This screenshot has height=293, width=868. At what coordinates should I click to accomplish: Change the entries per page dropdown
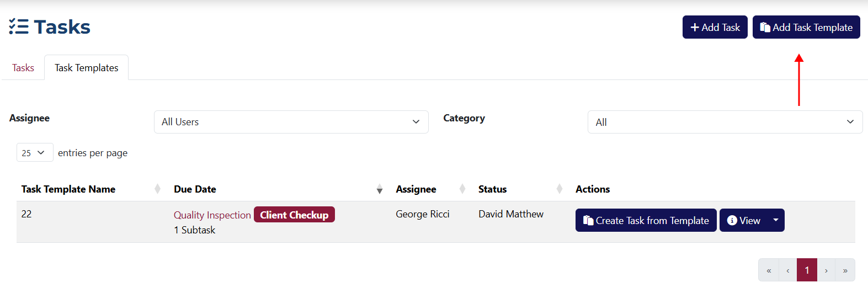pyautogui.click(x=34, y=153)
